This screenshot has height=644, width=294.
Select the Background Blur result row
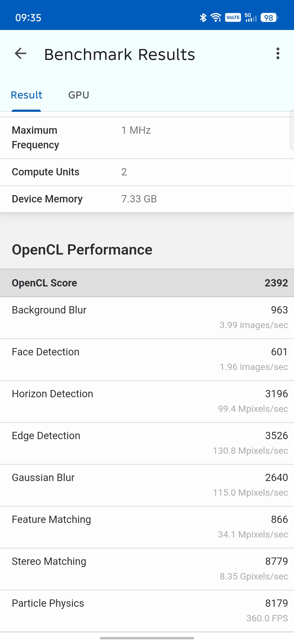point(147,318)
